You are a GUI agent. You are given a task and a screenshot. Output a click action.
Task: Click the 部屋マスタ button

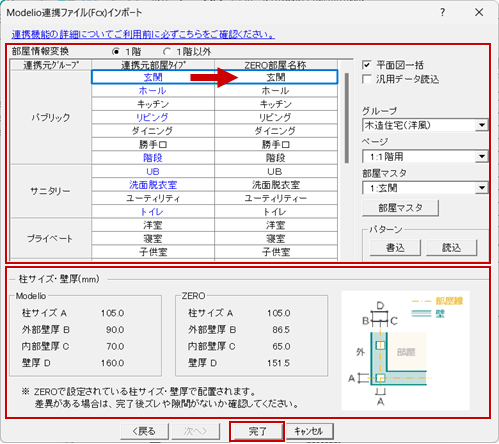(400, 208)
